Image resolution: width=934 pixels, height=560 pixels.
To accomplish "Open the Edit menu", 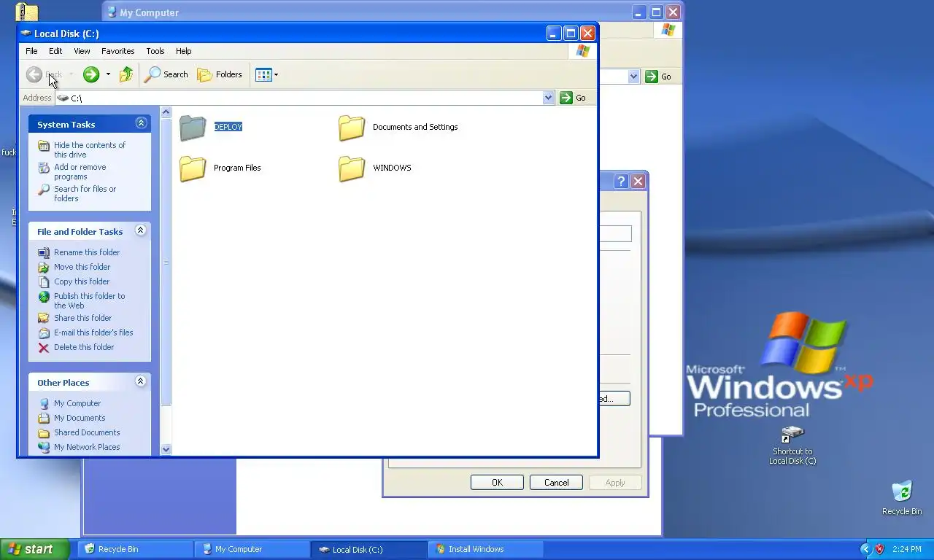I will tap(55, 51).
